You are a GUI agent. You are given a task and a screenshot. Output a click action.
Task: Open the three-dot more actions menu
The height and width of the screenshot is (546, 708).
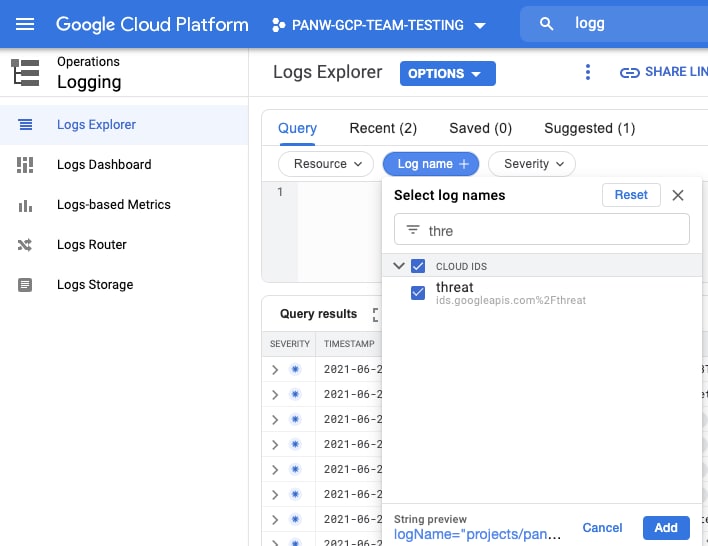click(x=587, y=72)
